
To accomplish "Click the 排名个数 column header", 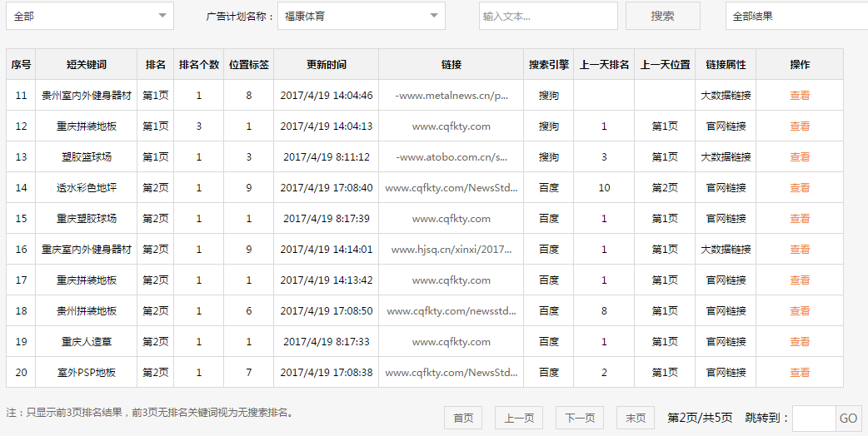I will (199, 65).
